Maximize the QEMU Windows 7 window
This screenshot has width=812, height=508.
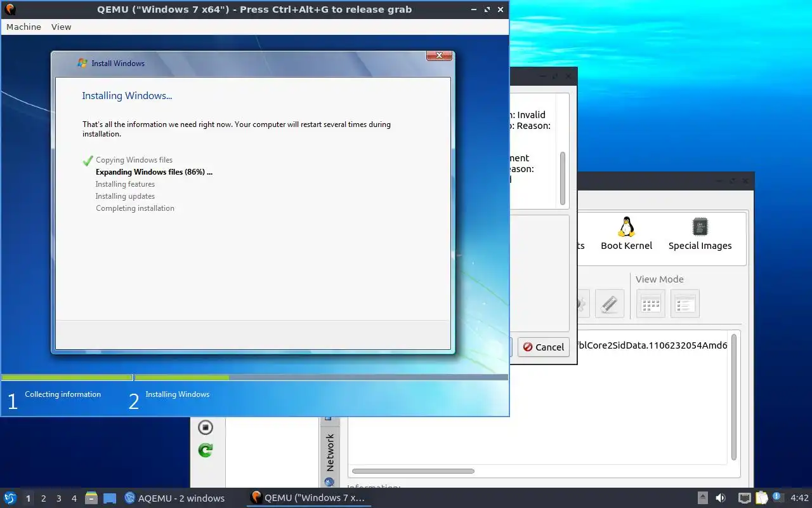(487, 10)
